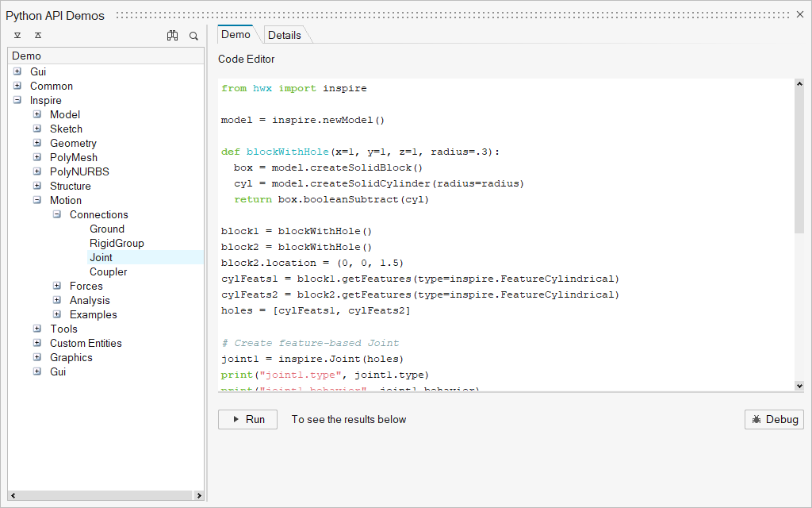Open the RigidGroup demo
Viewport: 812px width, 508px height.
point(117,243)
